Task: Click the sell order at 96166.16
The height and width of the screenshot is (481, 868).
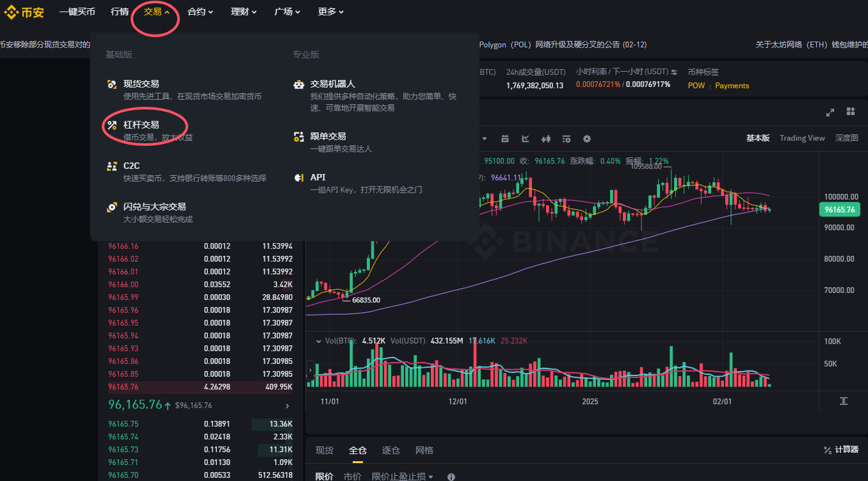Action: (x=200, y=246)
